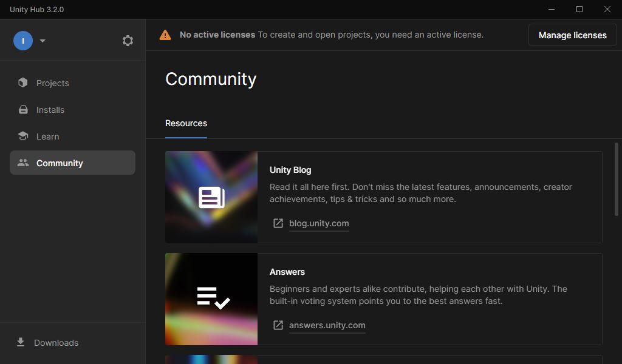Click the external link icon beside answers.unity.com

pyautogui.click(x=278, y=325)
